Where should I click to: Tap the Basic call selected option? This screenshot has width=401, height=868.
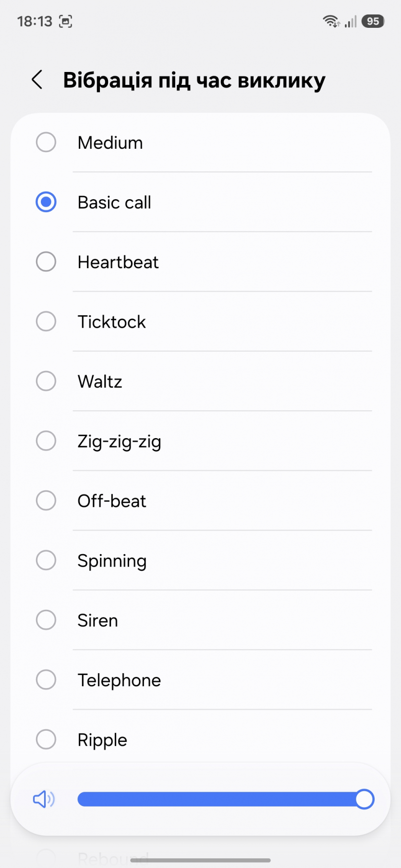tap(114, 202)
